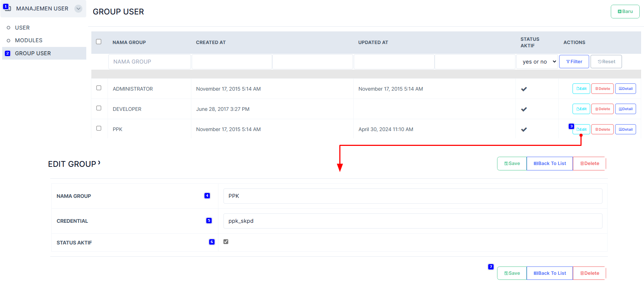The width and height of the screenshot is (644, 282).
Task: Apply the table Filter button
Action: point(574,62)
